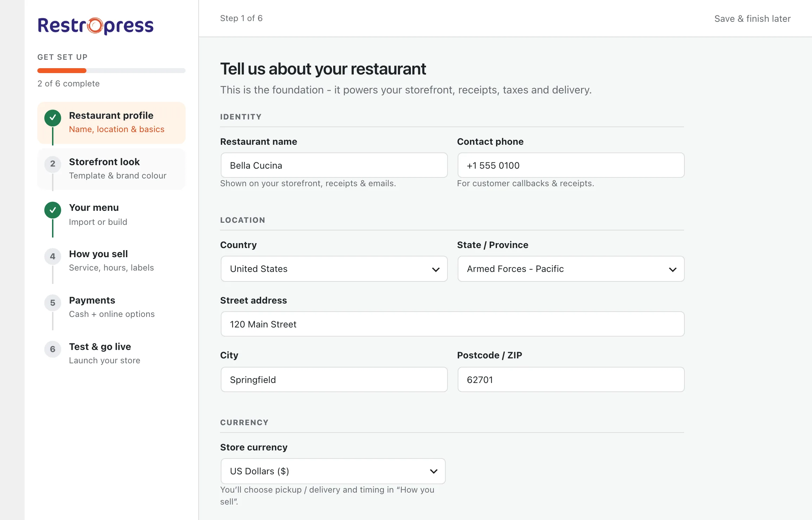Viewport: 812px width, 520px height.
Task: Open the Restaurant profile step
Action: click(111, 123)
